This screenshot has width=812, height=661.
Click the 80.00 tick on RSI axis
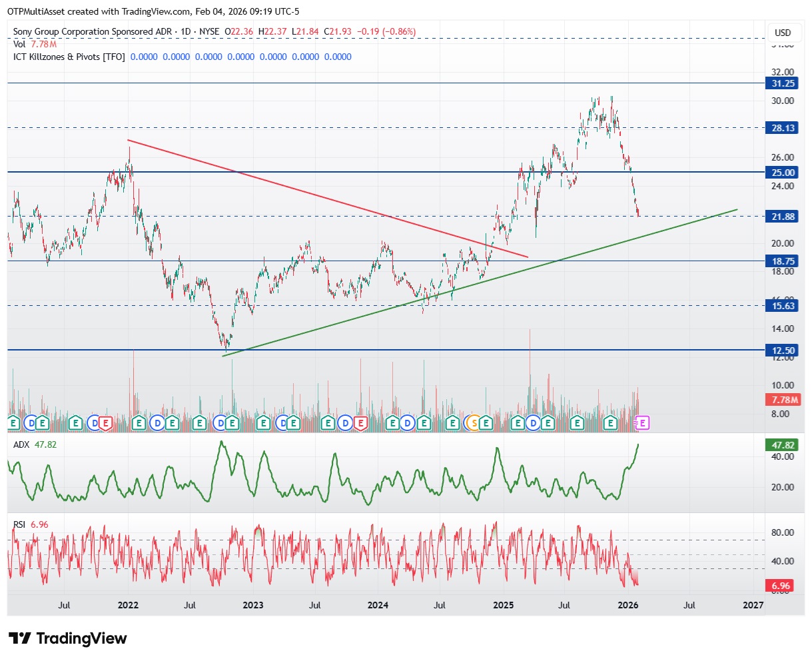(x=783, y=532)
